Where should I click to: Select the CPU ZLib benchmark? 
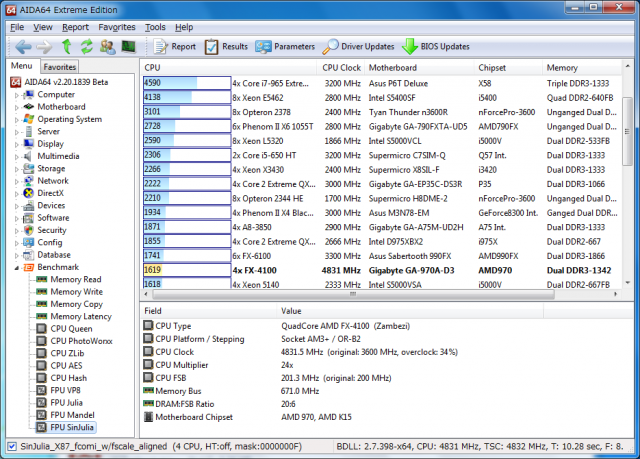[x=67, y=353]
